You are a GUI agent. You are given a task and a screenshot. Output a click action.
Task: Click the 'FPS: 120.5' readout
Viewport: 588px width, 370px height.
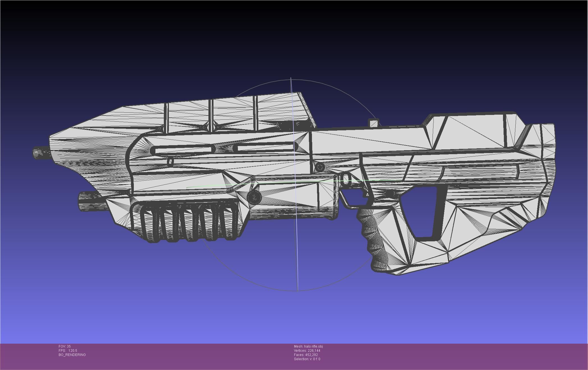point(68,351)
